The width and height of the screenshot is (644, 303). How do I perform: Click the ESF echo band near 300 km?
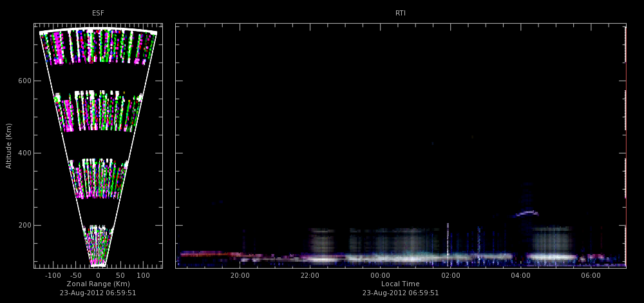coord(98,179)
